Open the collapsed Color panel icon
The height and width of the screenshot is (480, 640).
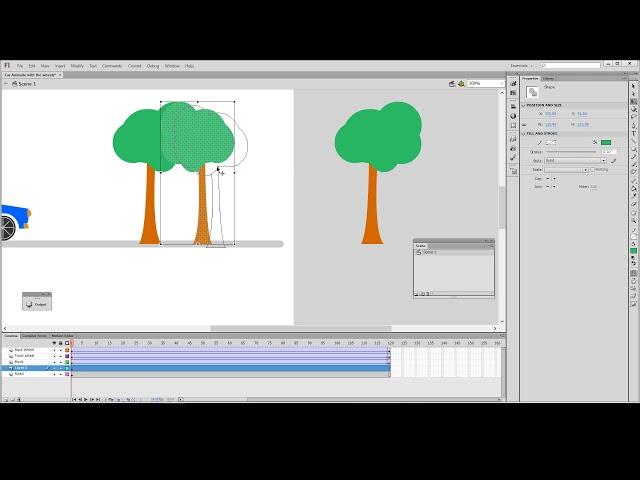point(513,83)
